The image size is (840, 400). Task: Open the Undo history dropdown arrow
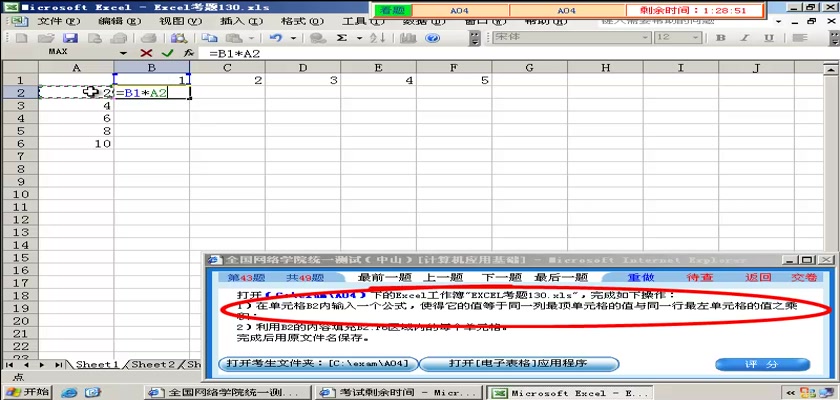click(293, 38)
